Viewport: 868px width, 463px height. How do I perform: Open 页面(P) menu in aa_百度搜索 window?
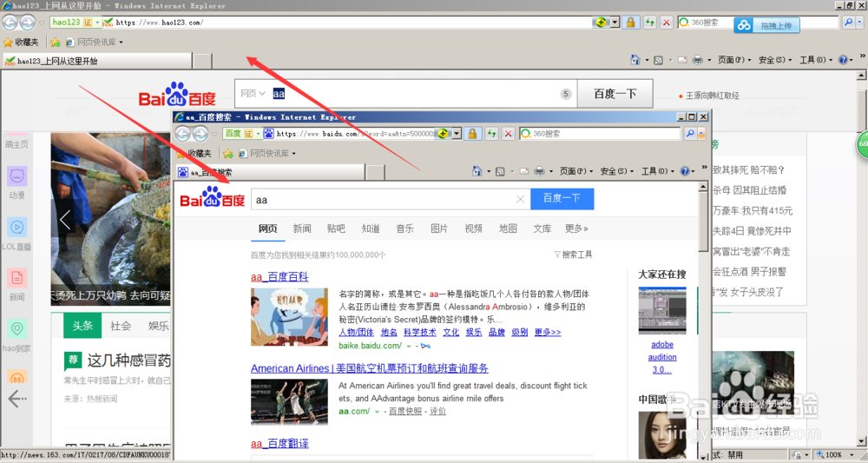click(x=575, y=171)
